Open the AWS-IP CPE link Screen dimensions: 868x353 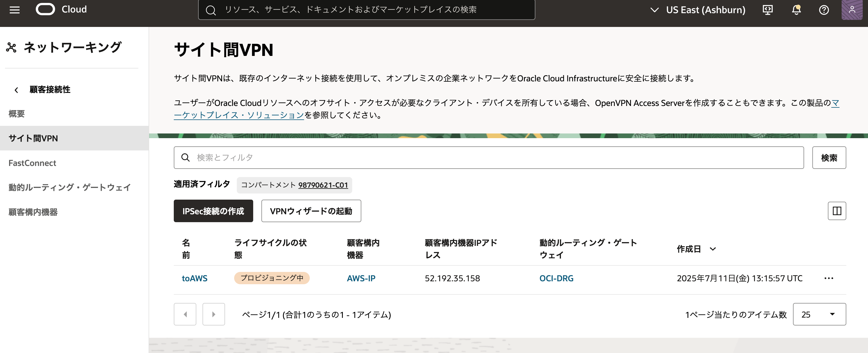tap(361, 278)
